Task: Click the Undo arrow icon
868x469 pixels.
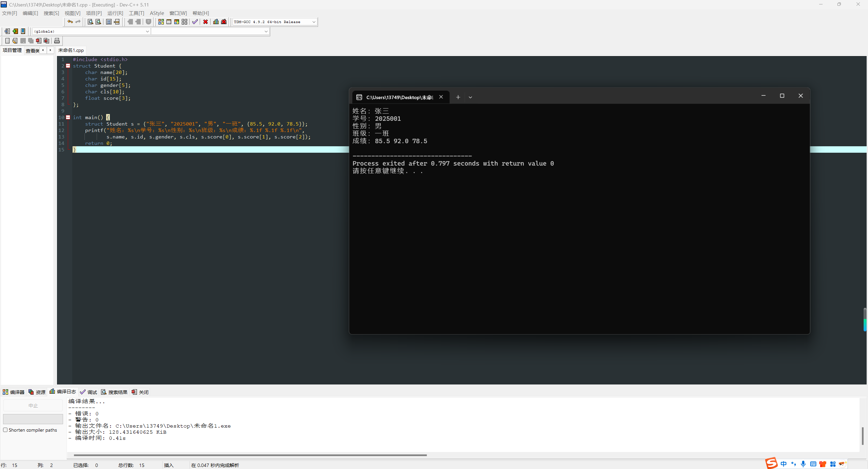Action: [70, 22]
